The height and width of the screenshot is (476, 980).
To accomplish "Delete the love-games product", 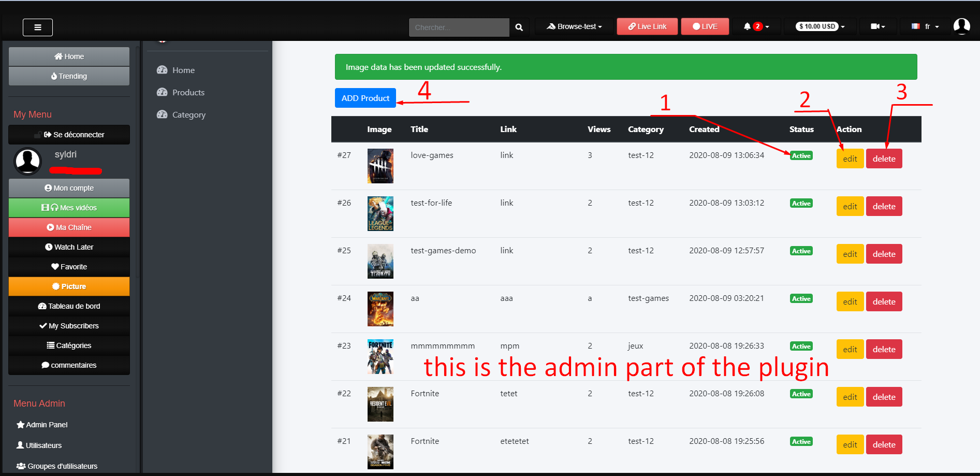I will tap(884, 158).
